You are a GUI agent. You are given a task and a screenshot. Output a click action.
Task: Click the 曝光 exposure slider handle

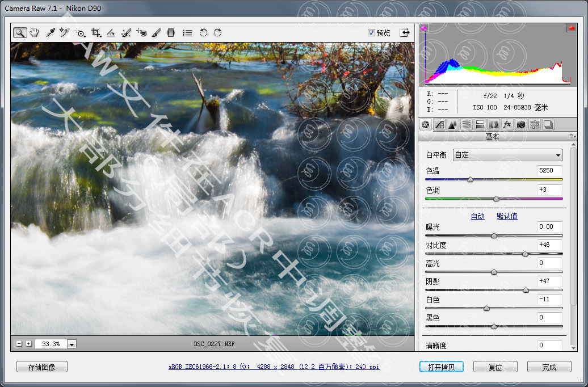494,235
